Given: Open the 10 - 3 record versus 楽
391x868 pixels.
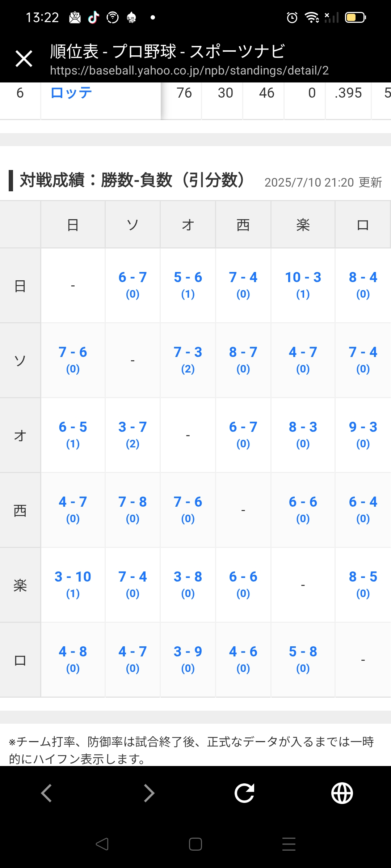Looking at the screenshot, I should pyautogui.click(x=303, y=285).
